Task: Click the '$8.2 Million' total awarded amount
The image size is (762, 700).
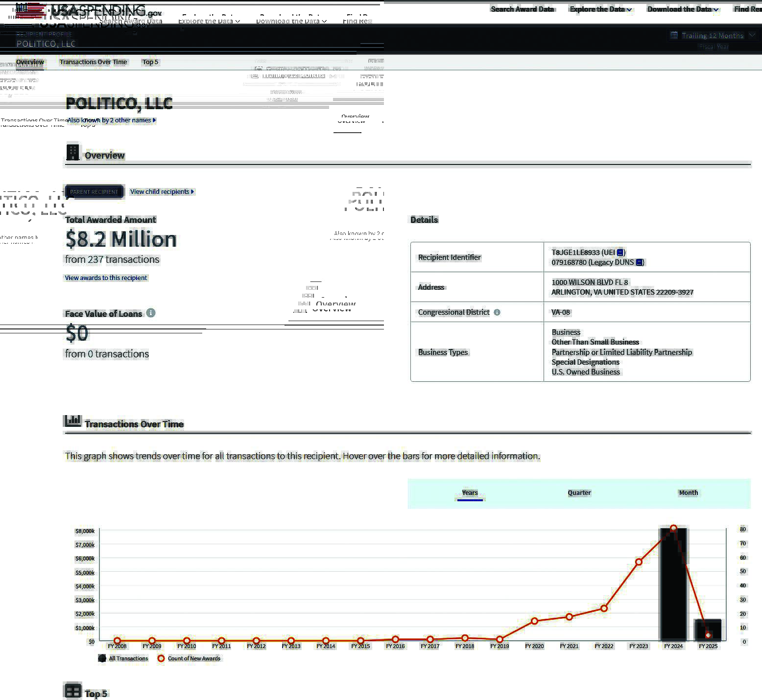Action: tap(121, 239)
